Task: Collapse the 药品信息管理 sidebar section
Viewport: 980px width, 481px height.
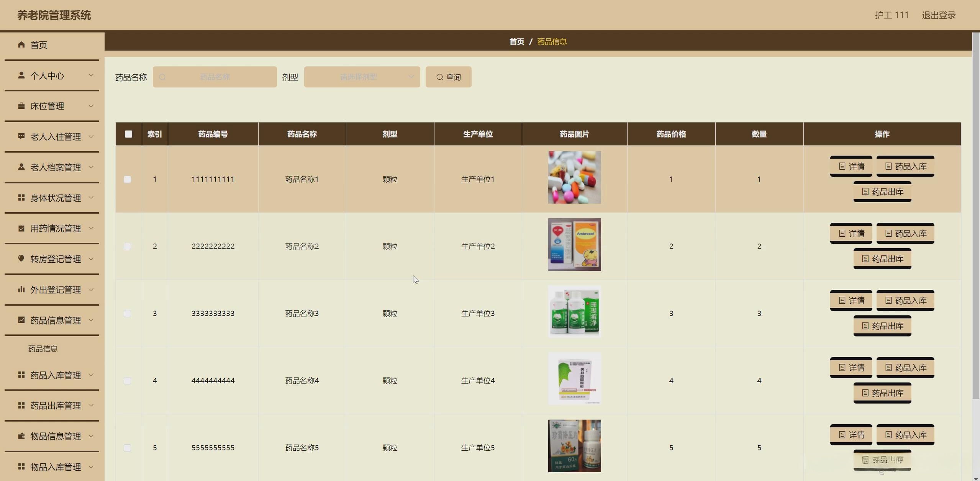Action: [91, 320]
